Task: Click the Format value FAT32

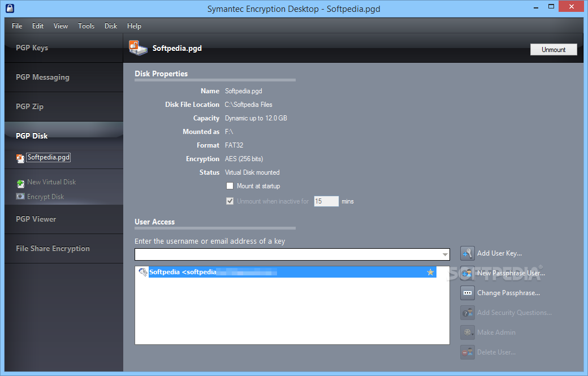Action: [x=234, y=145]
